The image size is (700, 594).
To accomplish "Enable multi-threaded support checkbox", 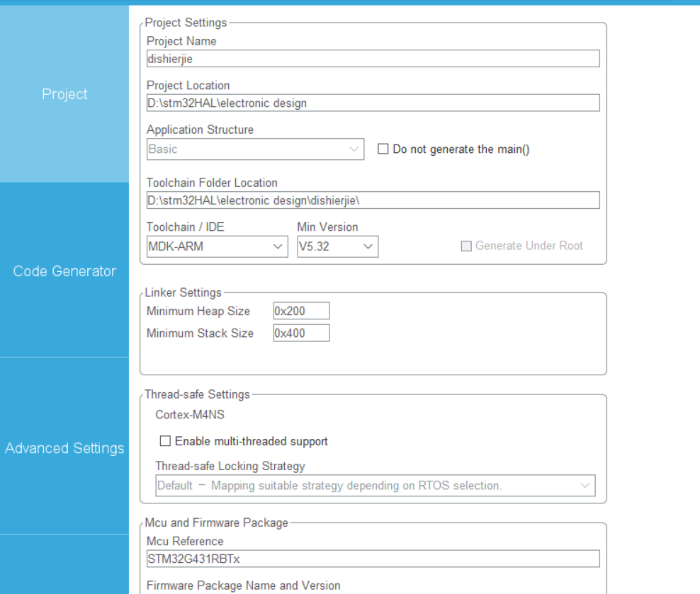I will (165, 441).
